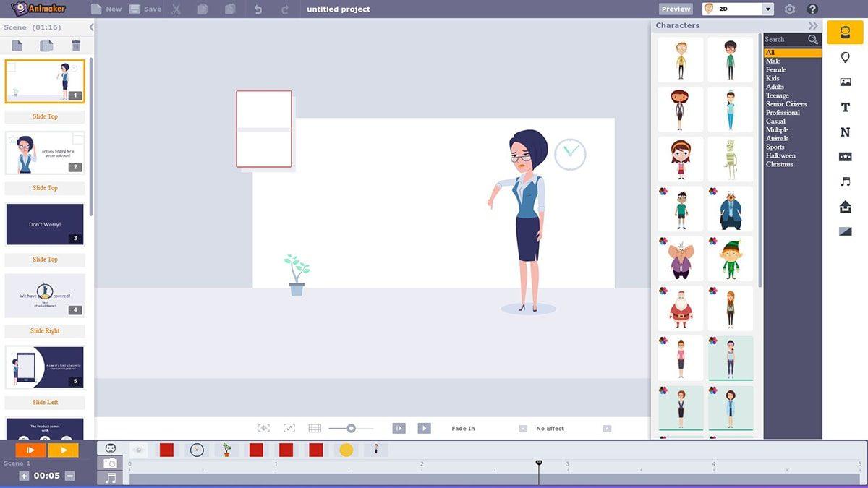Select the Don't Worry slide thumbnail
This screenshot has width=868, height=488.
pos(45,223)
